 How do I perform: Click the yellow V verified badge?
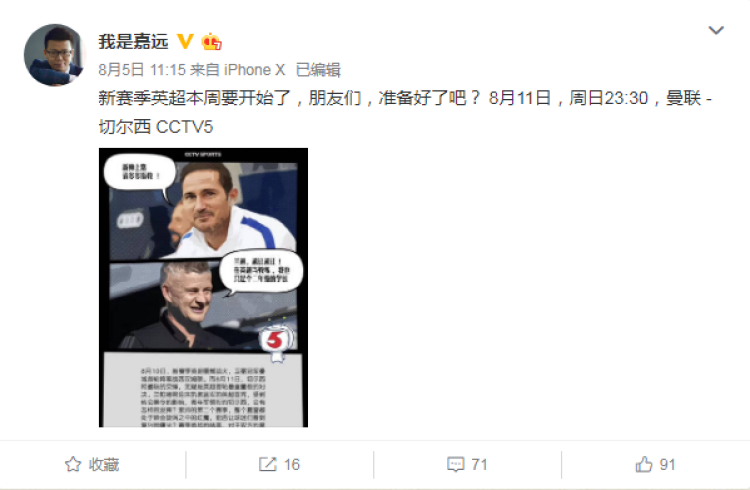pyautogui.click(x=186, y=41)
